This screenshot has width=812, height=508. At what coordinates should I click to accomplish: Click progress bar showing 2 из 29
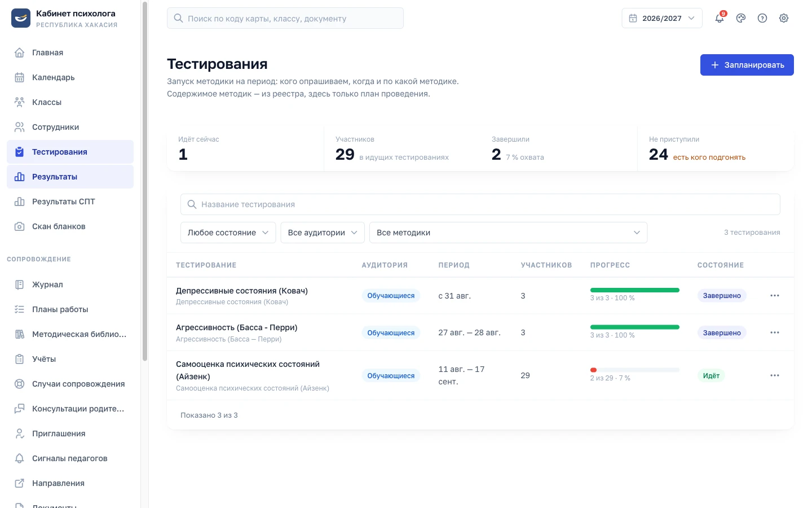(635, 370)
